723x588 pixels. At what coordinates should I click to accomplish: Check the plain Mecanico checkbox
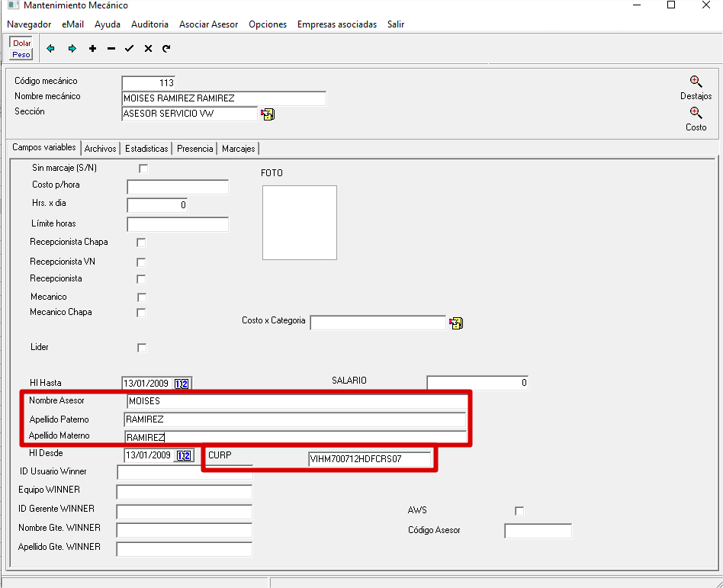coord(142,297)
